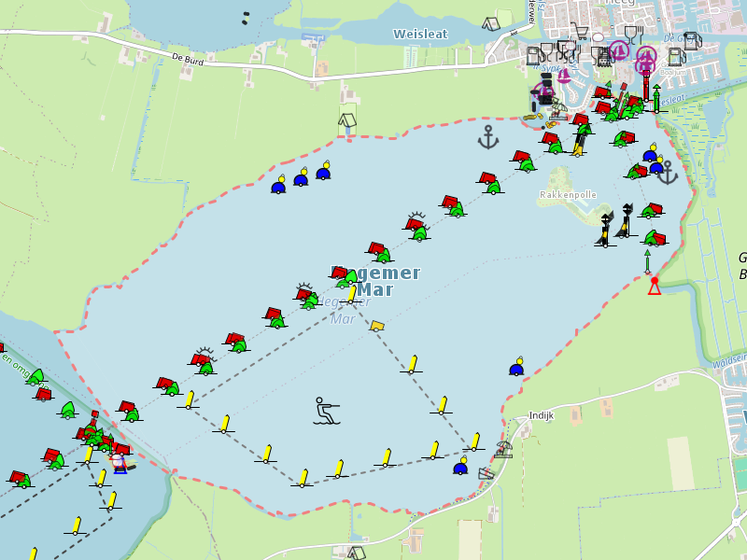Click the water skiing area icon
Image resolution: width=747 pixels, height=560 pixels.
(x=326, y=411)
